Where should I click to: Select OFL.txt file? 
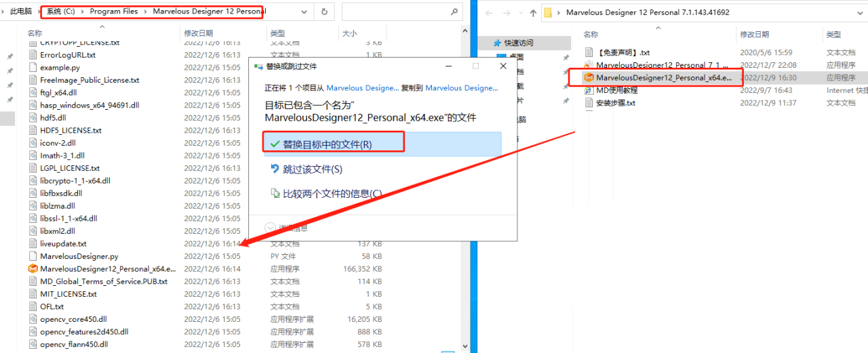52,306
